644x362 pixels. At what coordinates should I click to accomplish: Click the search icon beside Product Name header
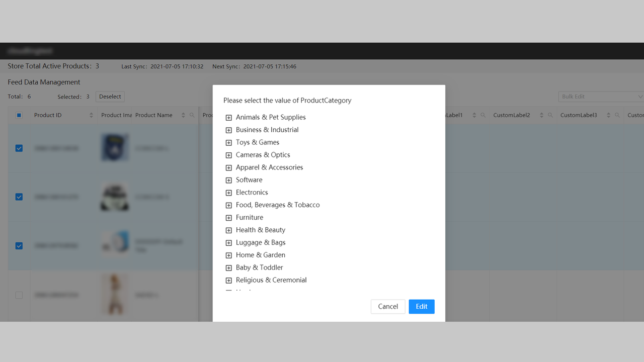(x=192, y=115)
